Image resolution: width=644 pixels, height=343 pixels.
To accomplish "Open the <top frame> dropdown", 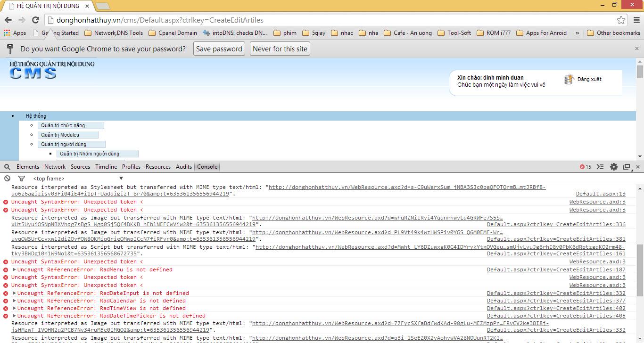I will (x=78, y=179).
